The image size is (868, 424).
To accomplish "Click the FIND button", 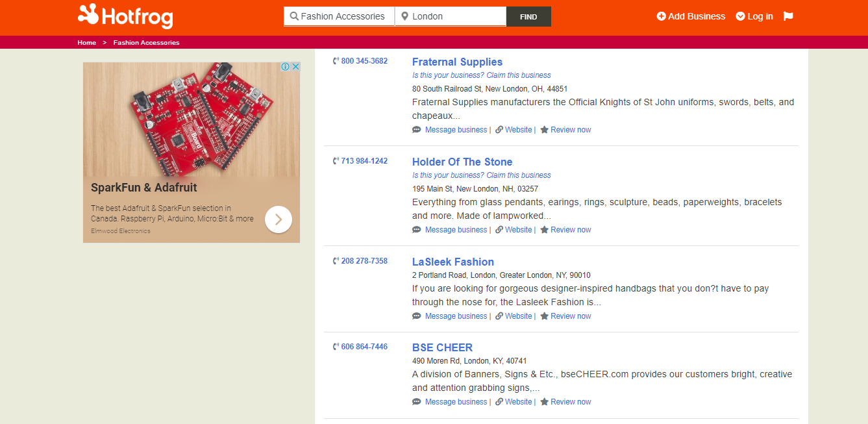I will click(x=528, y=17).
